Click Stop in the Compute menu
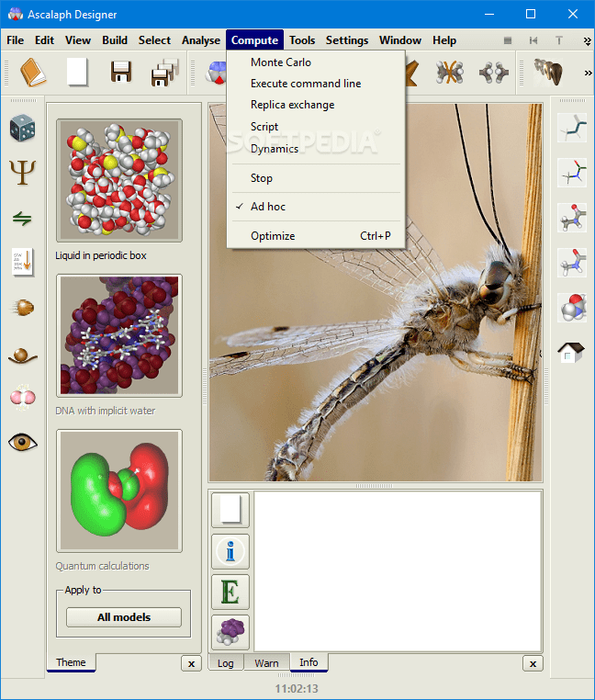 point(316,178)
